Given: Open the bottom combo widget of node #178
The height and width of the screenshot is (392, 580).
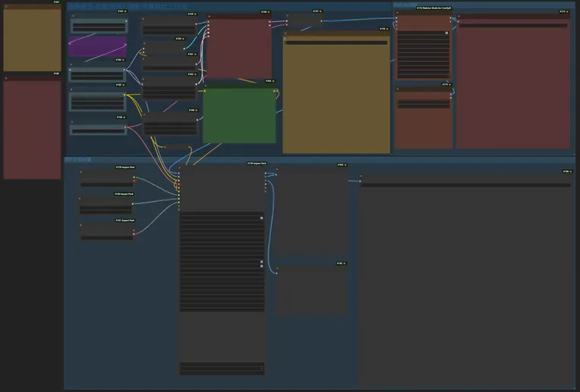Looking at the screenshot, I should tap(222, 368).
